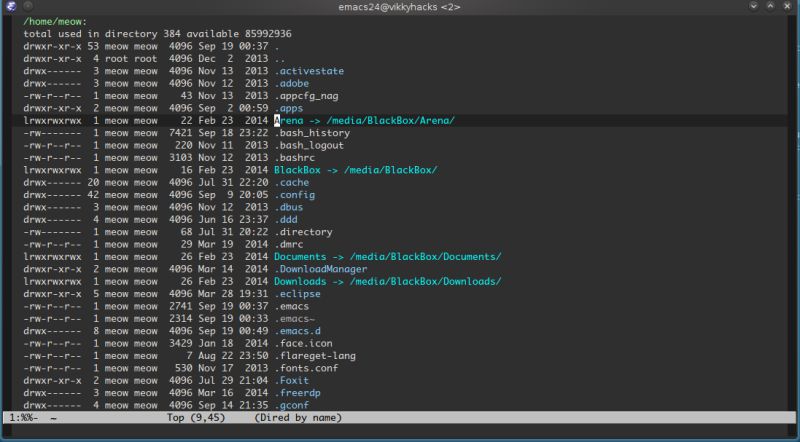Select the .bash_history file

click(x=312, y=133)
